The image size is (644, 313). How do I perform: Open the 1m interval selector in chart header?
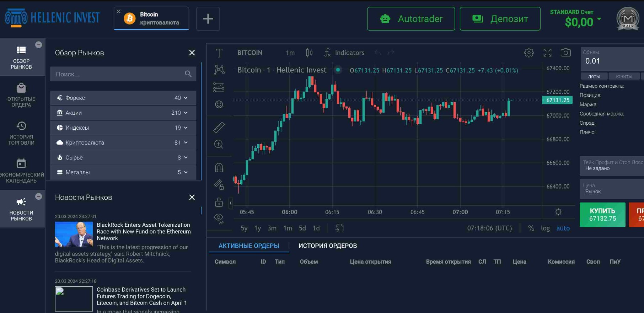pyautogui.click(x=290, y=53)
